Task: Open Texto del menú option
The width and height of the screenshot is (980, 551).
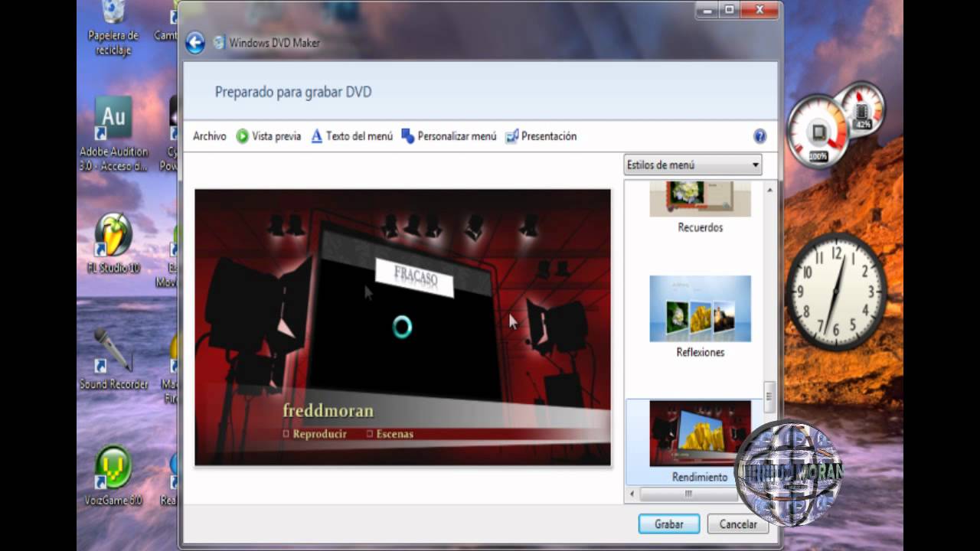Action: pyautogui.click(x=351, y=136)
